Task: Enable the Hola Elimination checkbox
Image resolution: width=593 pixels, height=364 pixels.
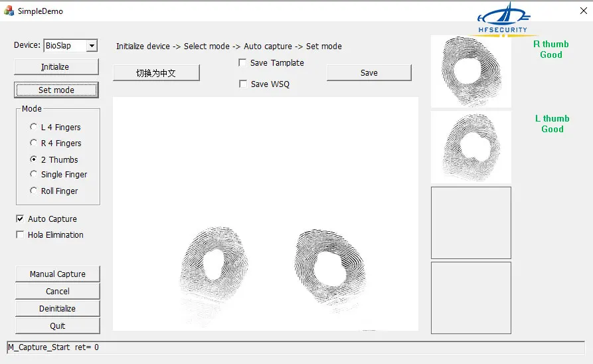Action: (20, 234)
